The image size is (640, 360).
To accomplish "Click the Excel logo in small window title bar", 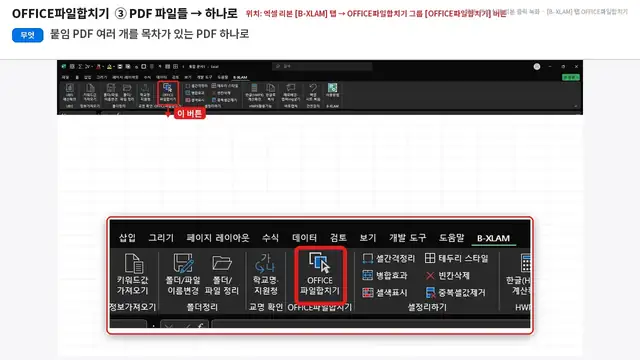I will click(x=64, y=67).
